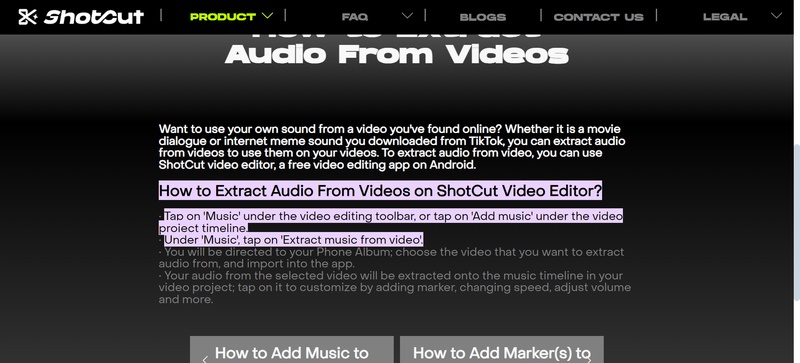
Task: Open the PRODUCT menu
Action: point(223,17)
